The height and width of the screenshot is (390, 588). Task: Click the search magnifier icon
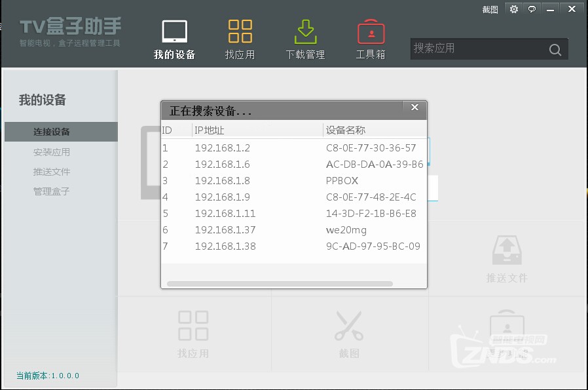tap(555, 50)
